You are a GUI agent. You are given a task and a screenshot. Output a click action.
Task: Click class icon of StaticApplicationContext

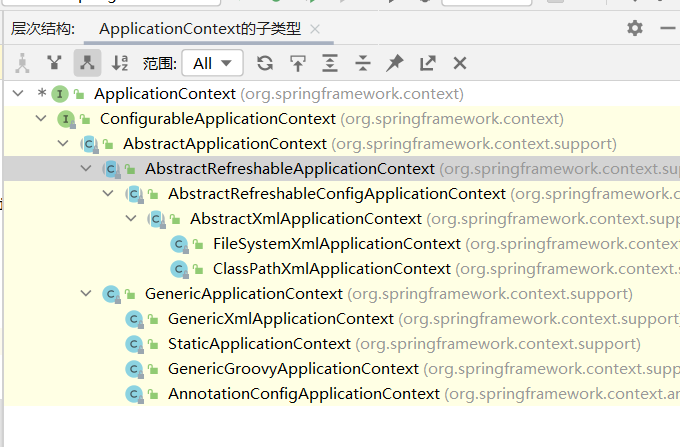tap(134, 344)
